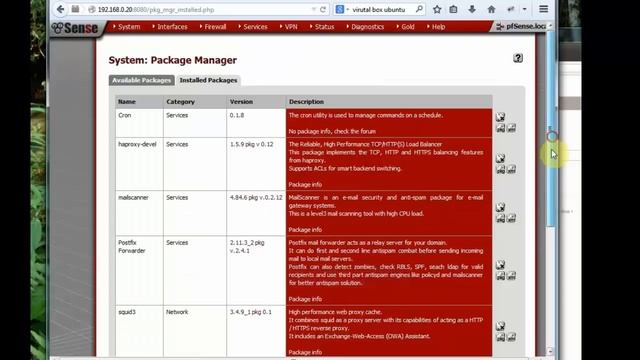Reinstall squid3 via pkg icon
Image resolution: width=640 pixels, height=360 pixels.
coord(501,337)
